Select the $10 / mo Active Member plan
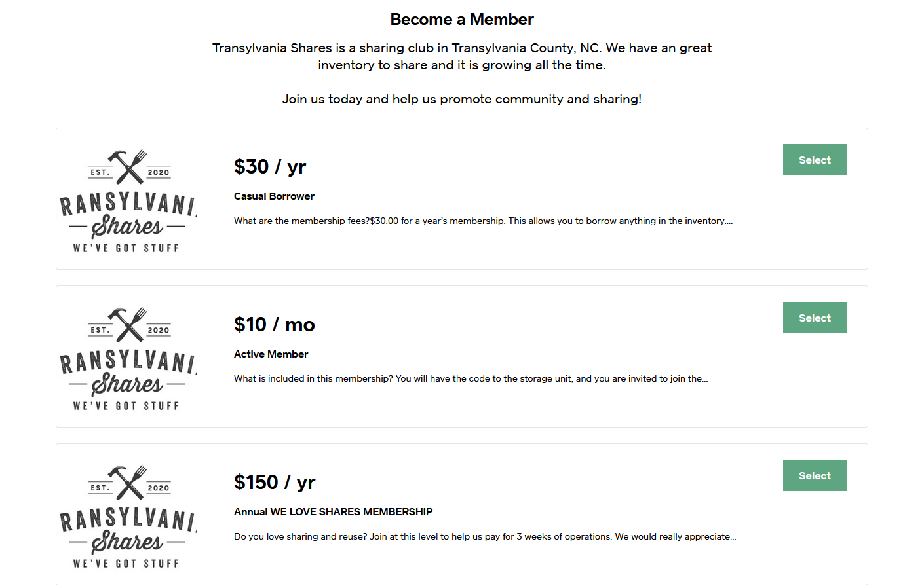 [814, 318]
